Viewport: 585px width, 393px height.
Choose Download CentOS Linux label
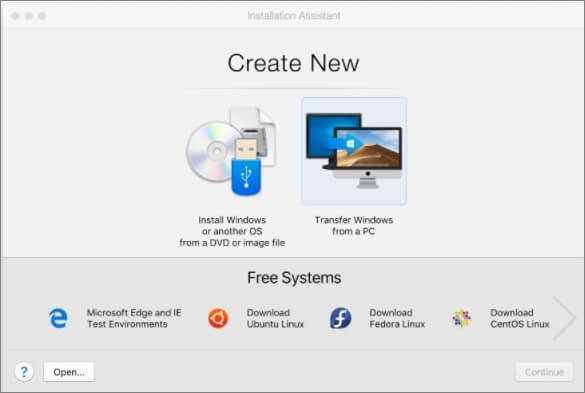click(x=520, y=318)
